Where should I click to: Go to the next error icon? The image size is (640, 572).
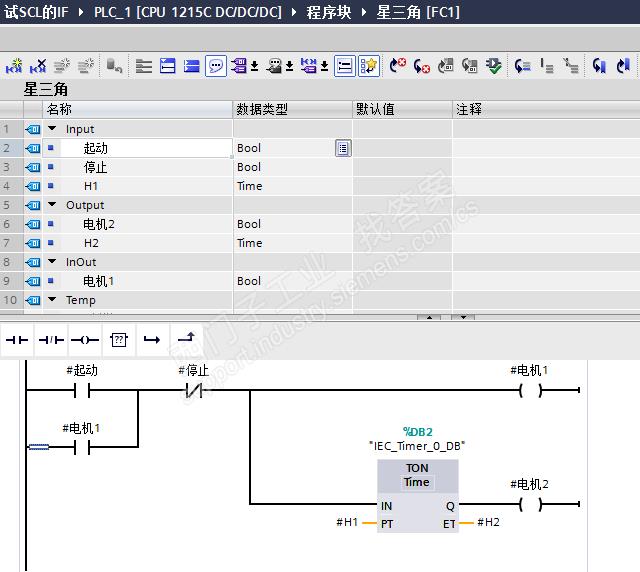coord(422,65)
